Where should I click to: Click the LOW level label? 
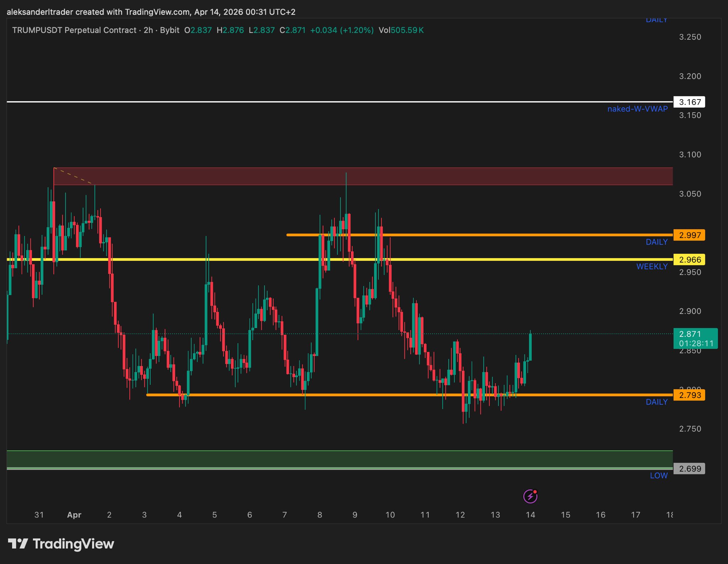[x=659, y=476]
